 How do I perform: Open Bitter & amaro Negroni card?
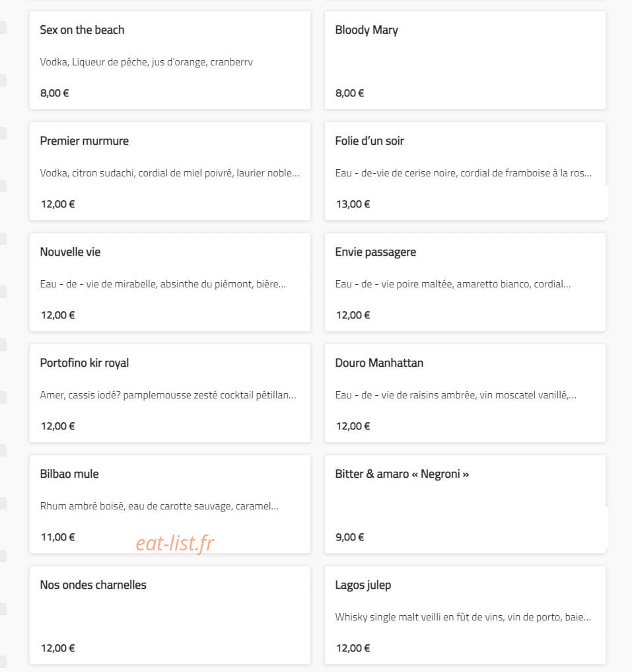click(465, 504)
